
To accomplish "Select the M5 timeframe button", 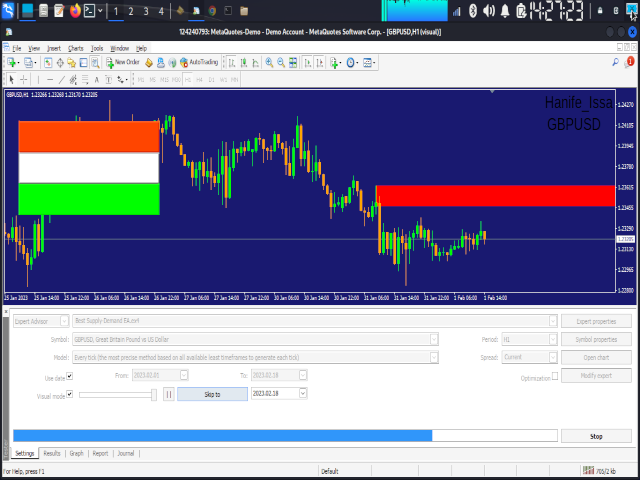I will (153, 80).
